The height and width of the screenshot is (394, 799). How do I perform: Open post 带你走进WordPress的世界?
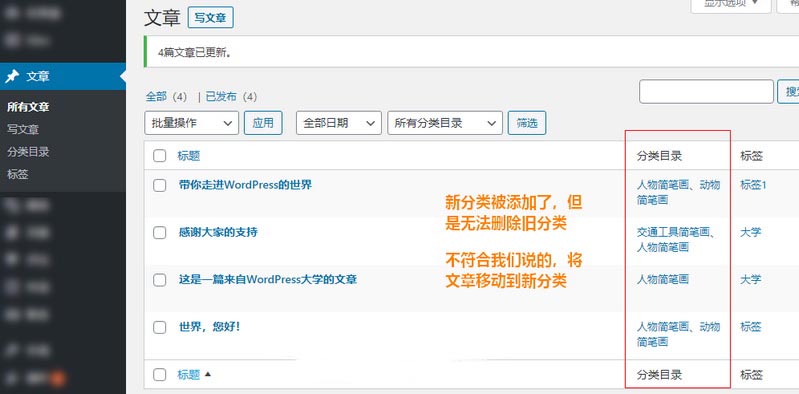click(x=245, y=185)
